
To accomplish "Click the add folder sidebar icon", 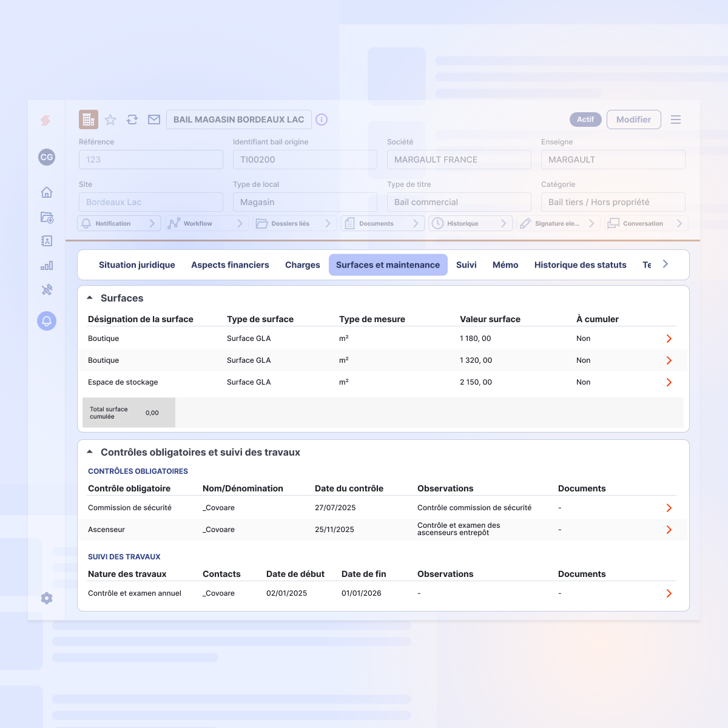I will 47,217.
